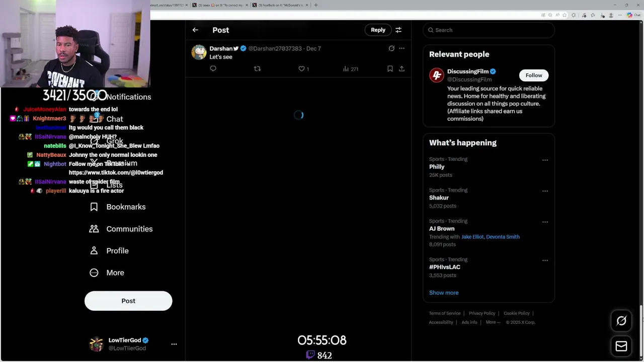This screenshot has width=644, height=362.
Task: Go back using the Post arrow
Action: click(x=195, y=30)
